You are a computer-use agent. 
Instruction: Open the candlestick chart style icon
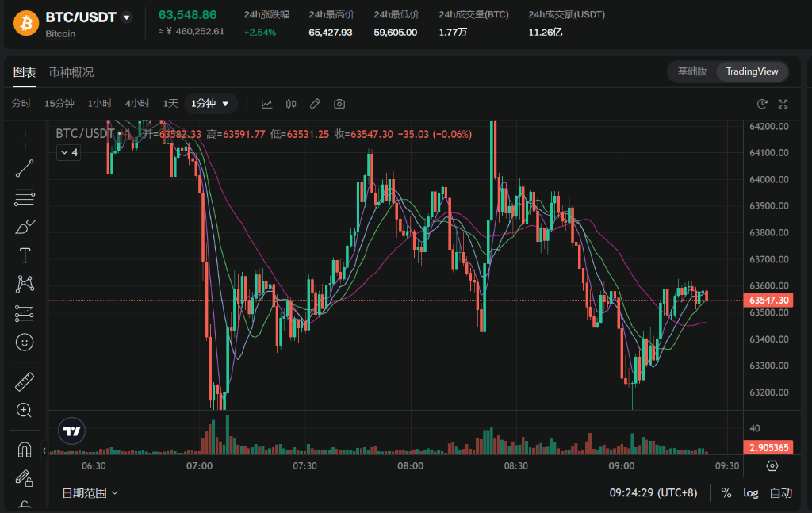point(291,104)
